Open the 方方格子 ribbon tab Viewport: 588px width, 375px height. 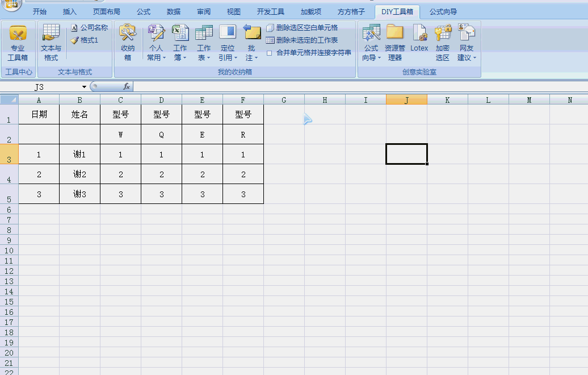click(x=351, y=11)
